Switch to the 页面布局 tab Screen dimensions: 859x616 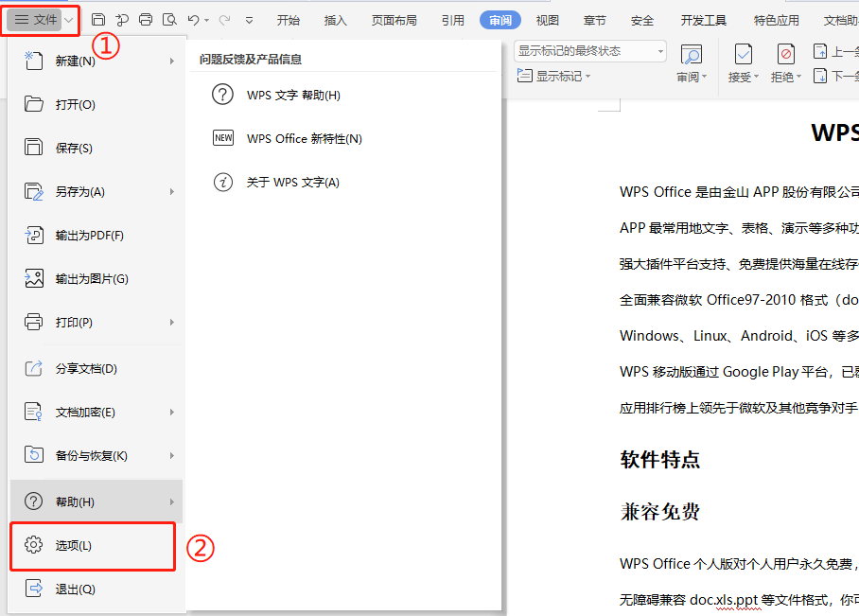[x=394, y=20]
